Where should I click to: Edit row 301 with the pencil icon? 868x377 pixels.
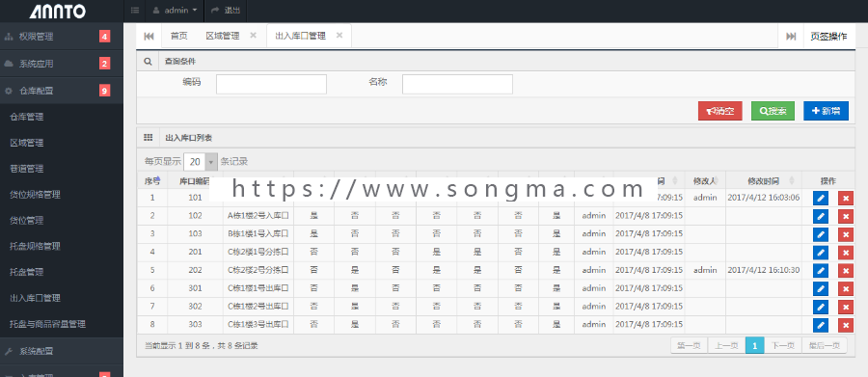(x=821, y=289)
